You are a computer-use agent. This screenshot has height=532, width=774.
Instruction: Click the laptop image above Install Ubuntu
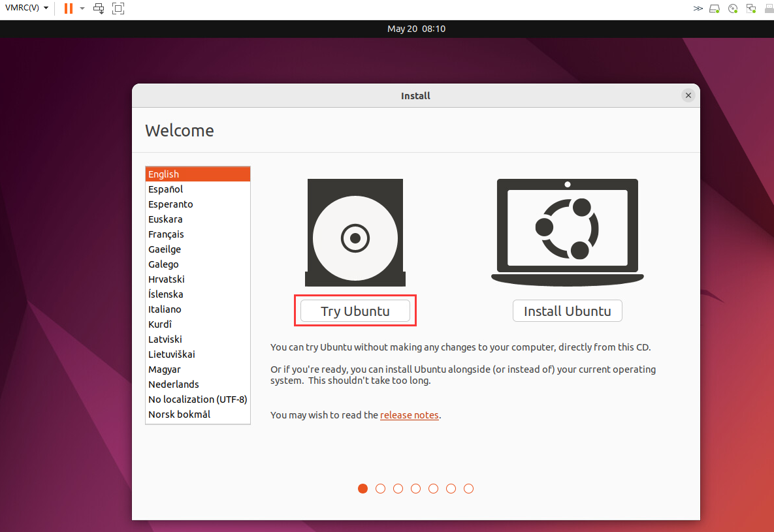coord(567,232)
